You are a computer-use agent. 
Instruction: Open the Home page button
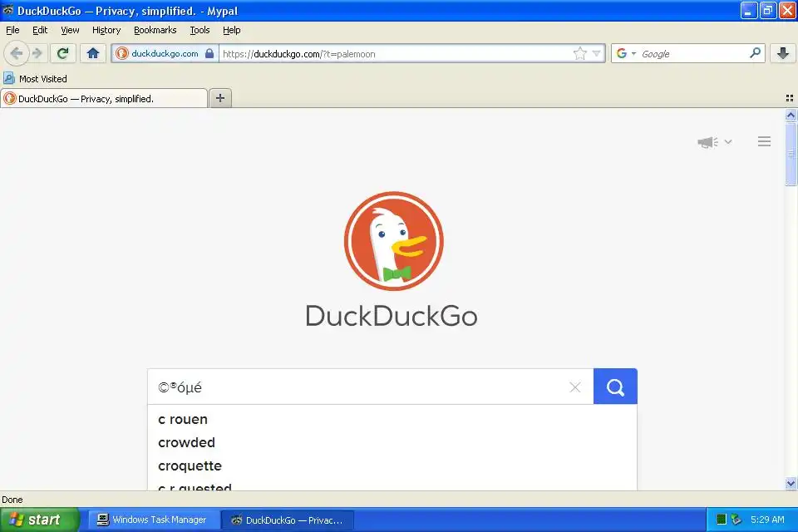point(92,53)
